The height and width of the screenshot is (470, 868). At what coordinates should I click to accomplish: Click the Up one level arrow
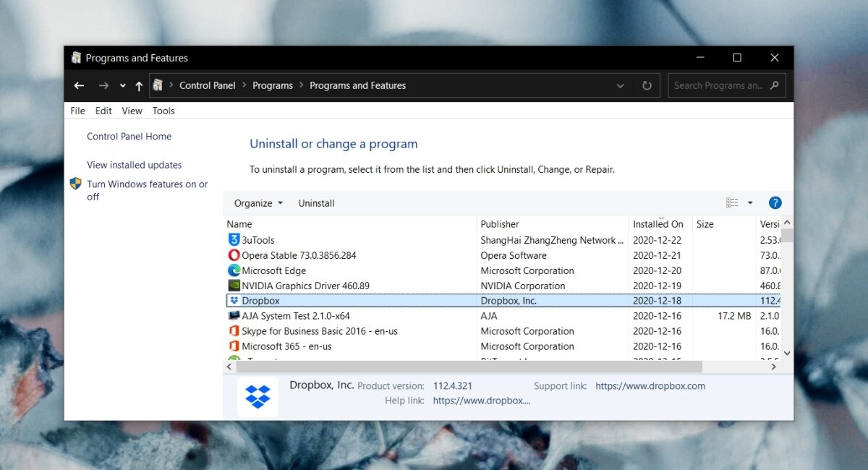click(x=139, y=86)
